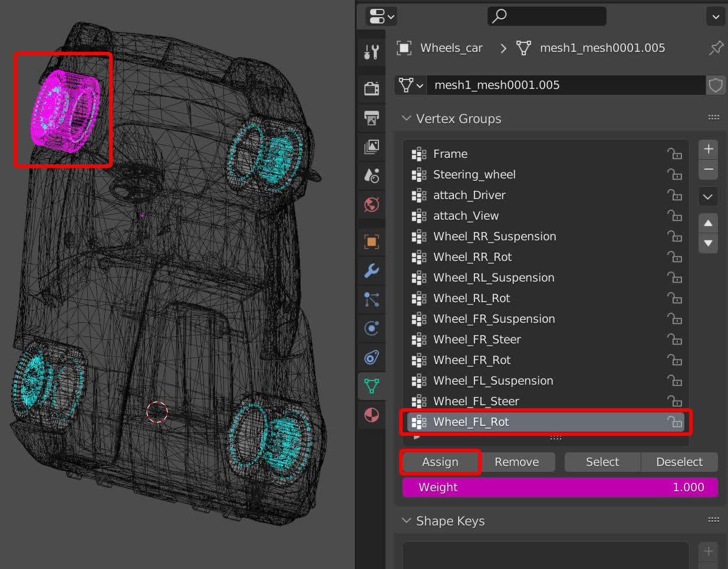Click the mesh icon in breadcrumb
The height and width of the screenshot is (569, 728).
[x=523, y=48]
